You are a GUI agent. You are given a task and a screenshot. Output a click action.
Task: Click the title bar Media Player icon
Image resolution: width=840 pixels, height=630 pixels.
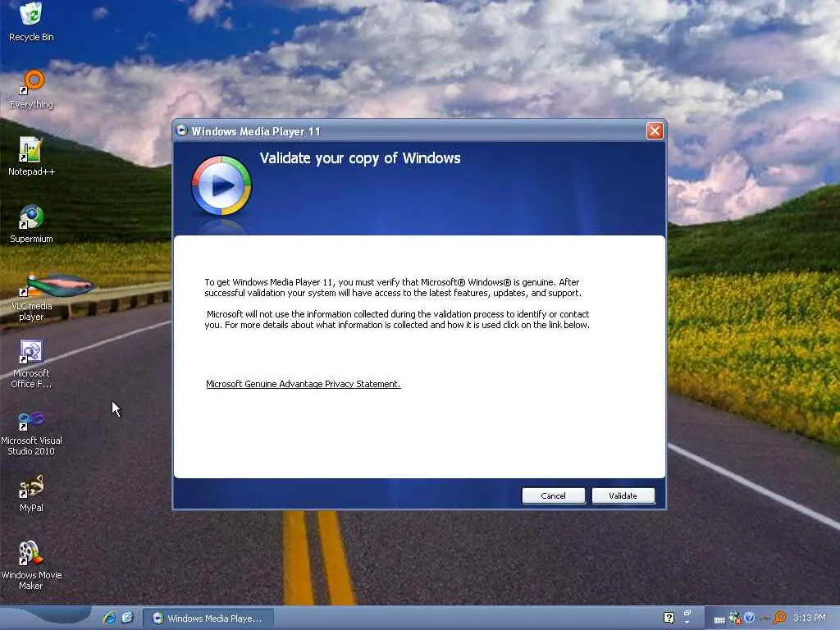pyautogui.click(x=181, y=130)
